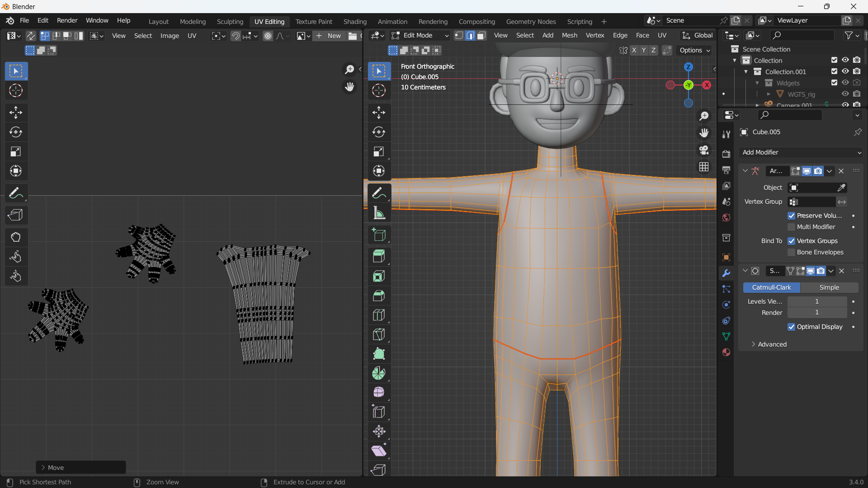868x488 pixels.
Task: Toggle Vertex Groups bind option
Action: tap(791, 241)
